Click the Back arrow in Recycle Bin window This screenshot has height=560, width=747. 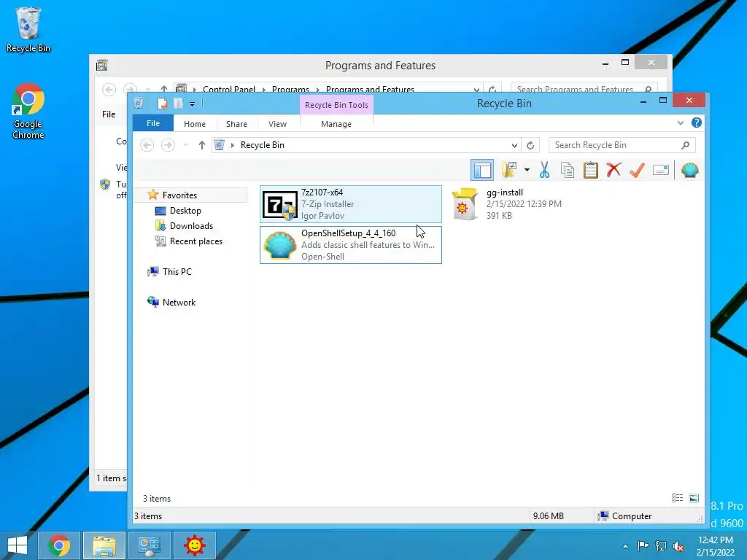click(147, 145)
